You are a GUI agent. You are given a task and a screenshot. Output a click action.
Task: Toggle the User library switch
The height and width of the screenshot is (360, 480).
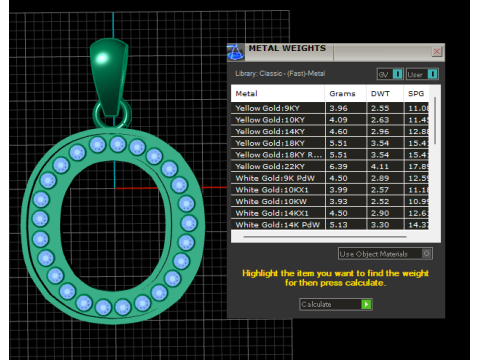(422, 74)
